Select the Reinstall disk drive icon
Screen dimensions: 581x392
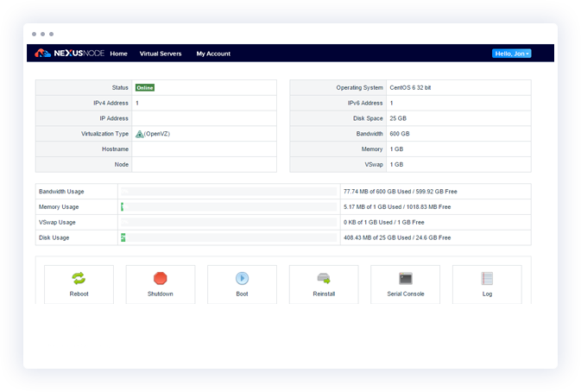coord(324,278)
